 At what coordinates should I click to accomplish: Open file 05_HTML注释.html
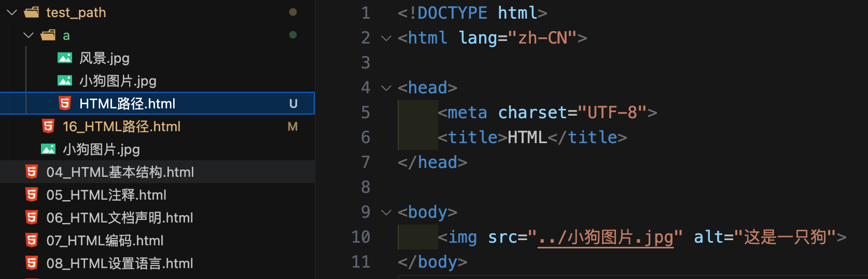pyautogui.click(x=106, y=195)
